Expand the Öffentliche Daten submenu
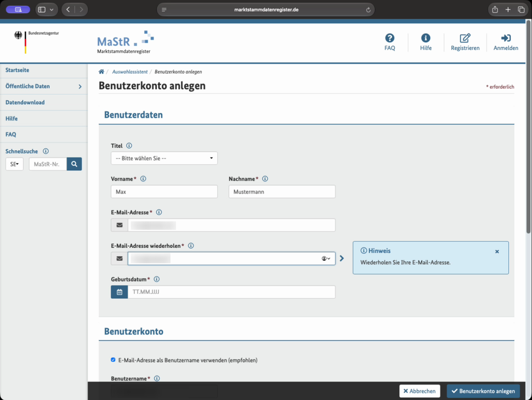 (80, 87)
